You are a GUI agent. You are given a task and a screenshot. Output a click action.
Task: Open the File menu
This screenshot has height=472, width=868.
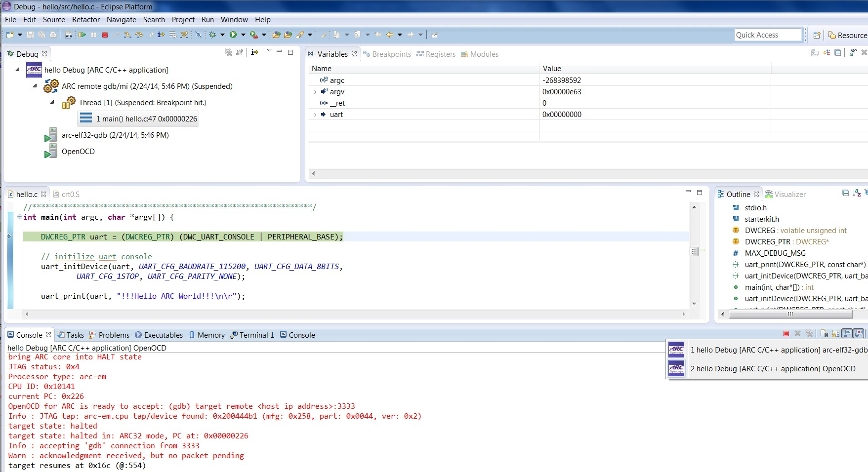10,20
